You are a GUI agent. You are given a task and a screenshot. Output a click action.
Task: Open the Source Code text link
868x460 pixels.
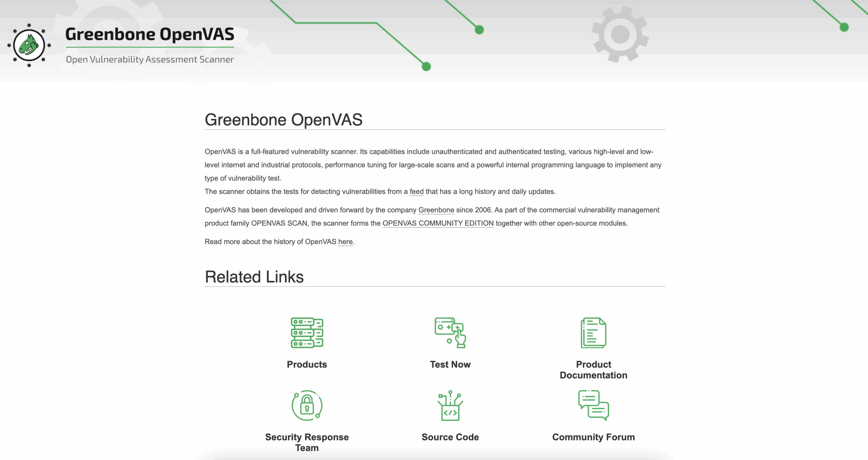point(450,437)
